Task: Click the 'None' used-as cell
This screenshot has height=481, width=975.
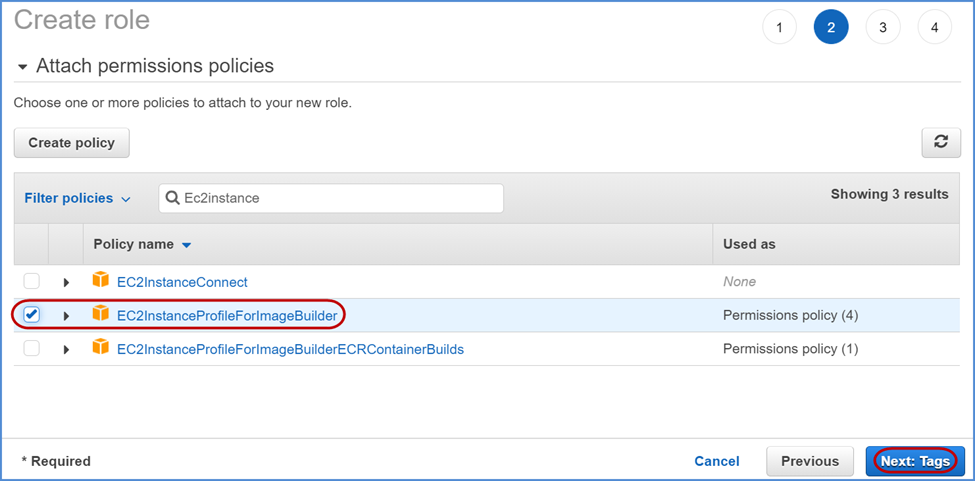Action: coord(739,282)
